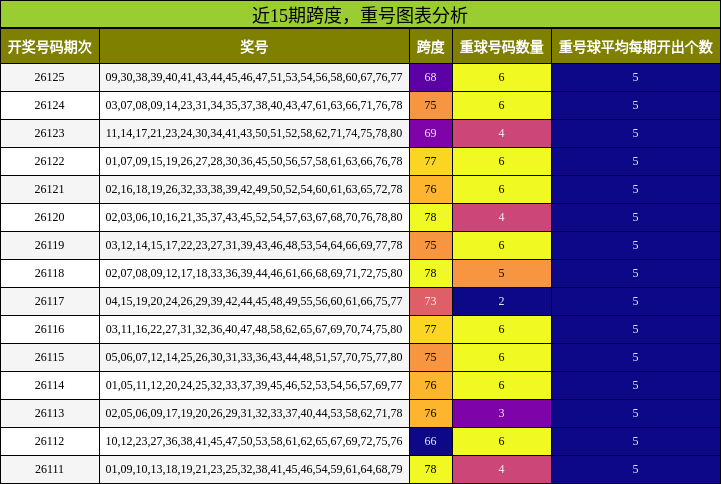
Task: Select winning numbers of issue 26111
Action: tap(254, 470)
